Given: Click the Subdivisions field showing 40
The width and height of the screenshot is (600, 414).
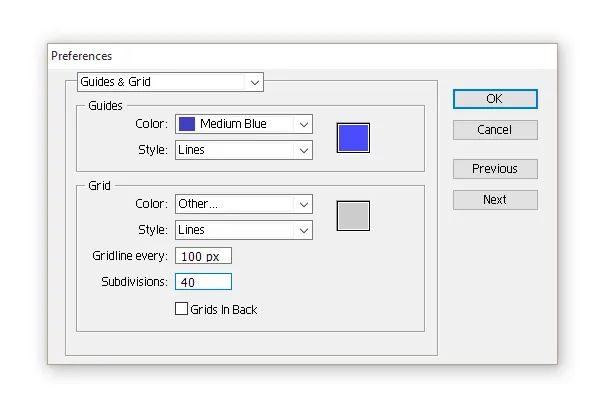Looking at the screenshot, I should 203,282.
